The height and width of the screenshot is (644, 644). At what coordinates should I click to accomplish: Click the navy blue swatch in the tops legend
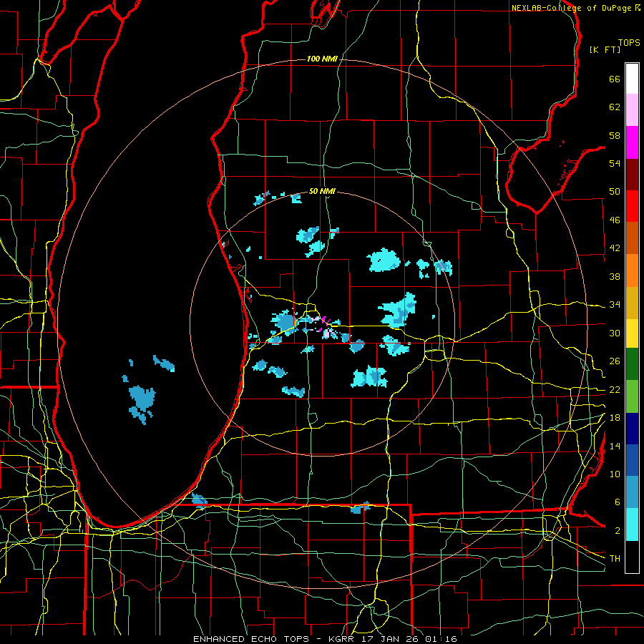tap(632, 429)
